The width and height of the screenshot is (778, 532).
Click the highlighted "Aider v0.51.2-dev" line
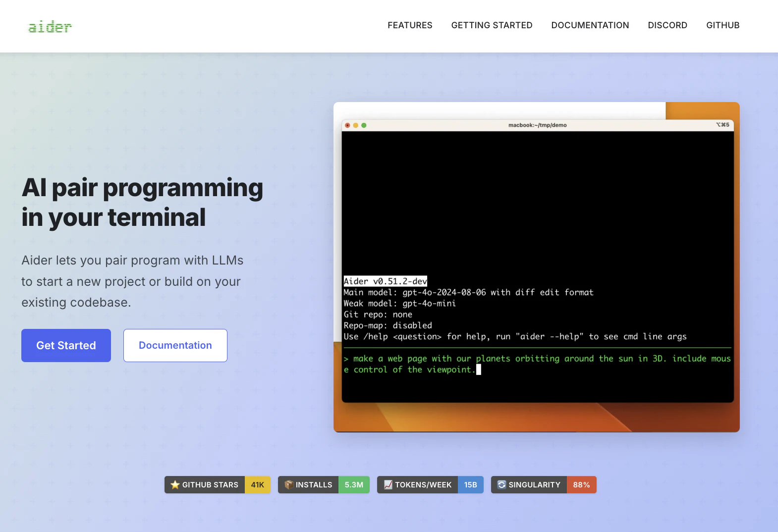tap(385, 281)
